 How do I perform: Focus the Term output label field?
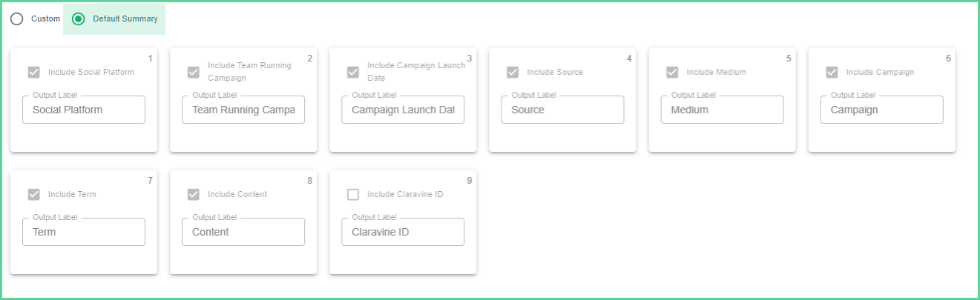click(x=84, y=232)
